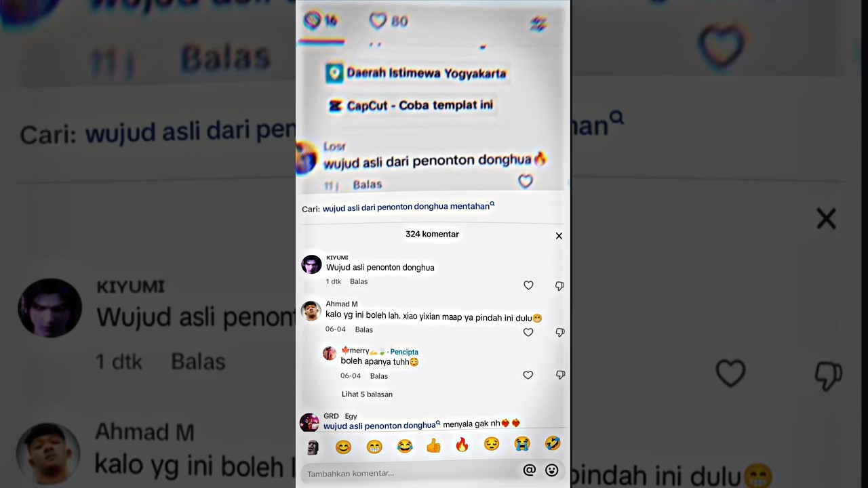
Task: Close the 324 komentar panel
Action: pos(559,236)
